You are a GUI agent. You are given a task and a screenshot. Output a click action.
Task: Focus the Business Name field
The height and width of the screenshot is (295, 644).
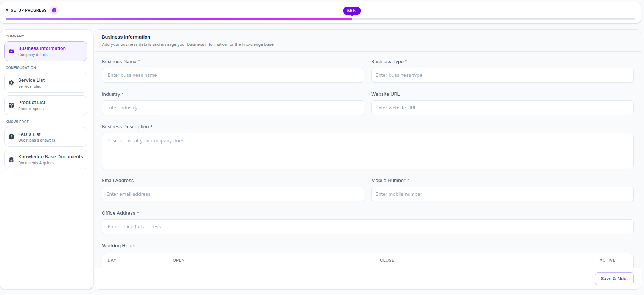(x=233, y=75)
